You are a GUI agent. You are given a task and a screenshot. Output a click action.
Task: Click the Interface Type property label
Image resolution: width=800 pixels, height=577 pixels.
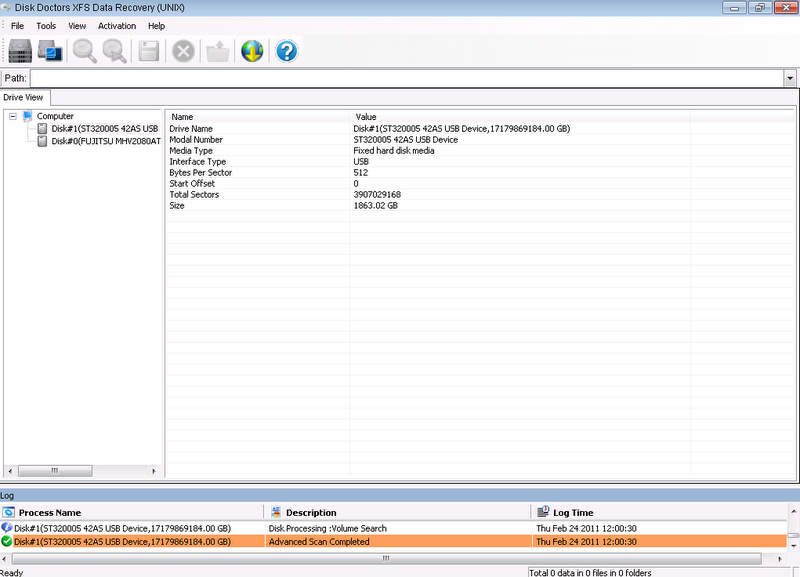click(197, 162)
